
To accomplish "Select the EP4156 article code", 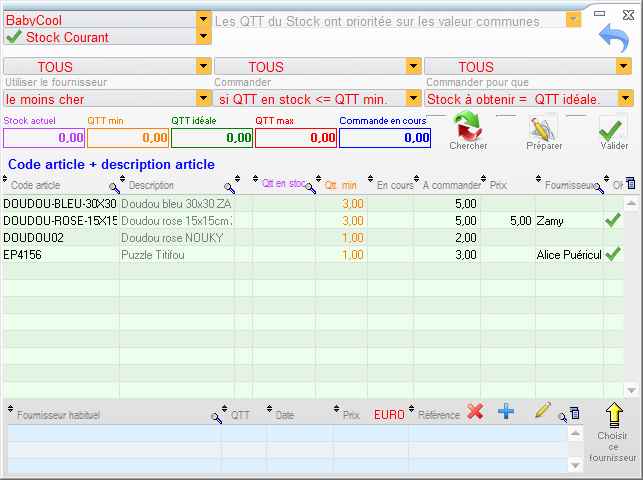I will coord(22,255).
